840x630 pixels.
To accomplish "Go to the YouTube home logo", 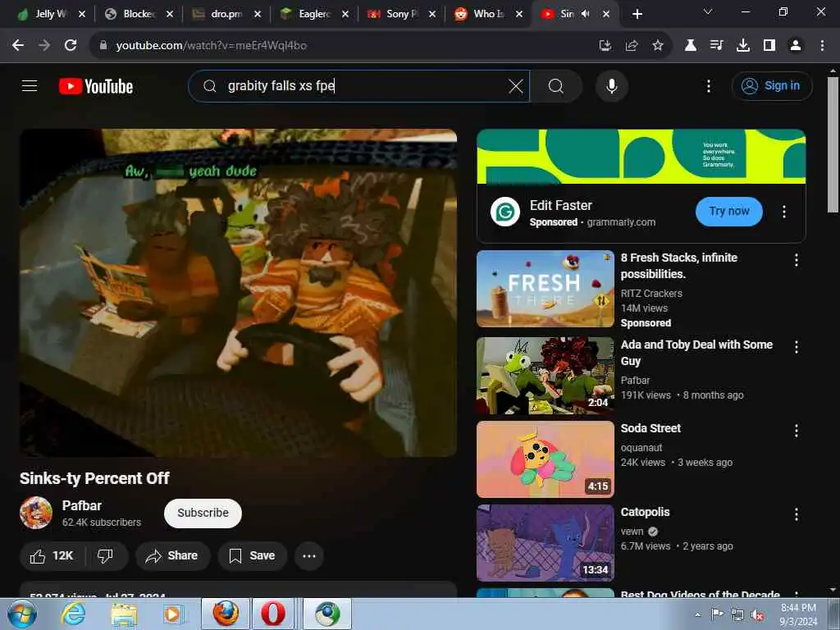I will [96, 86].
